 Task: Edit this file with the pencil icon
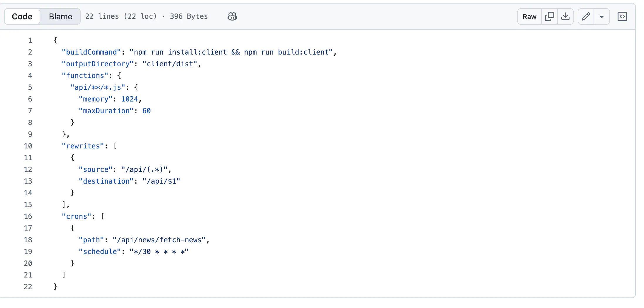586,16
